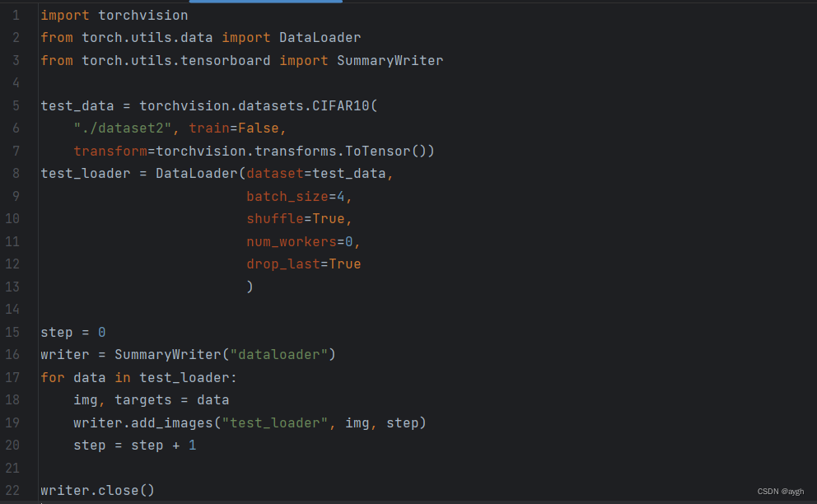Click line number 17 in the gutter
This screenshot has width=817, height=504.
(12, 377)
